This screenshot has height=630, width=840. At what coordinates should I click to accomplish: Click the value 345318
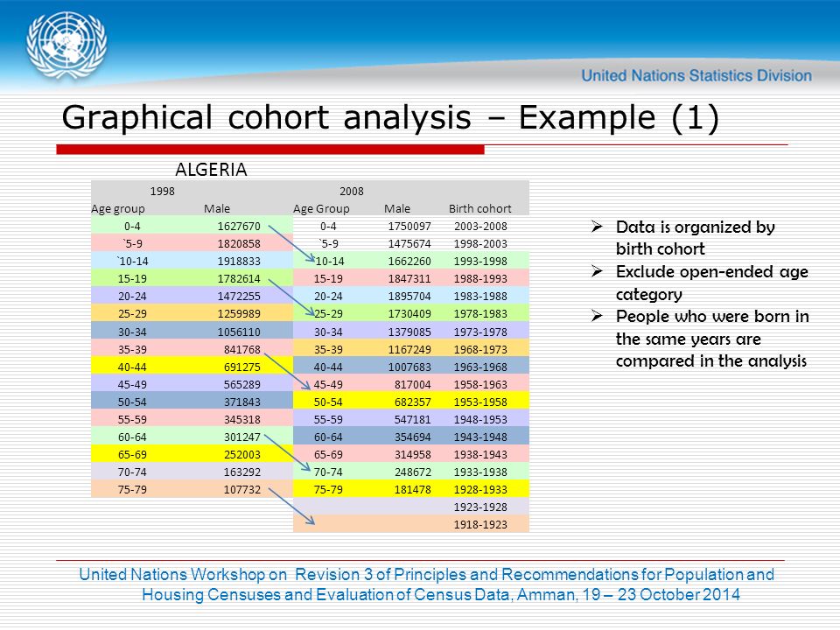(242, 419)
